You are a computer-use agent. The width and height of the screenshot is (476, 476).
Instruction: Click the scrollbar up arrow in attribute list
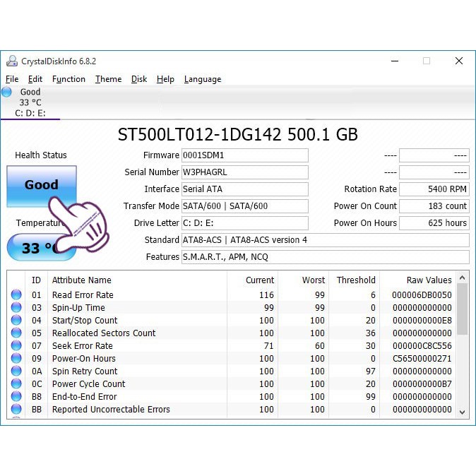pos(463,279)
